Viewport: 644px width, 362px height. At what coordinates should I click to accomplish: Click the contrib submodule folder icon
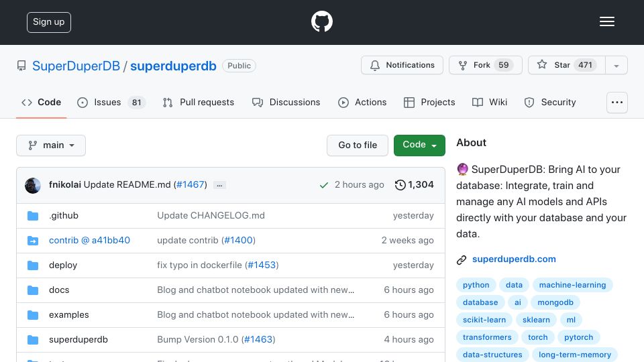[33, 241]
